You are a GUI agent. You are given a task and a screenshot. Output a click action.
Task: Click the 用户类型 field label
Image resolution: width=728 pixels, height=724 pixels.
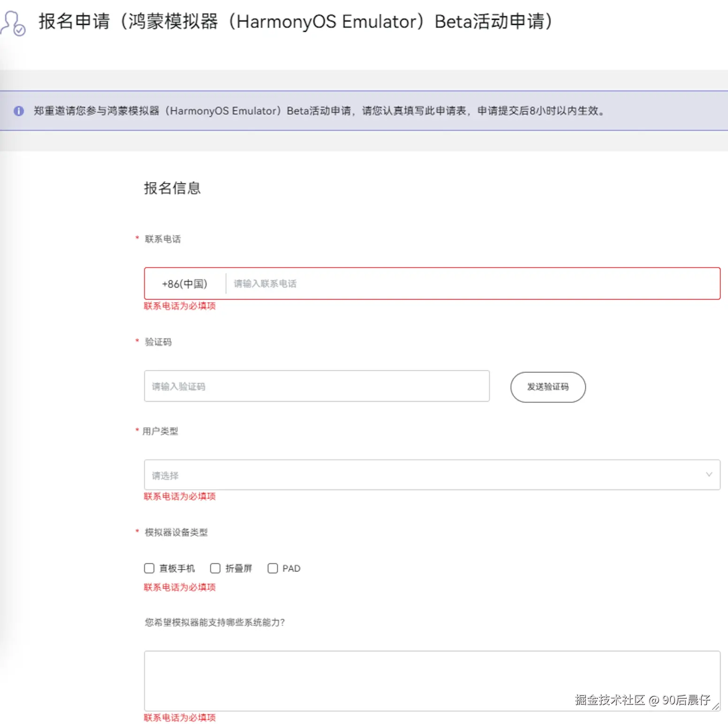coord(160,431)
